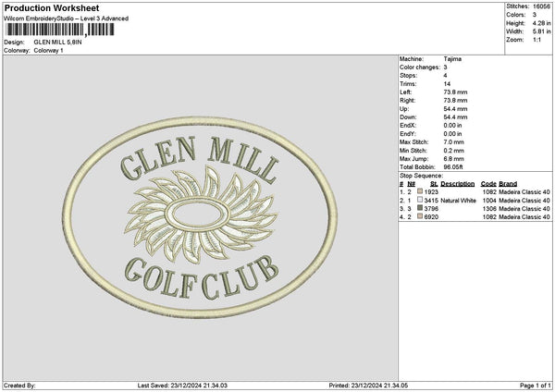Viewport: 555px width, 392px height.
Task: Click the Glen Mill Golf Club design preview
Action: pyautogui.click(x=200, y=217)
